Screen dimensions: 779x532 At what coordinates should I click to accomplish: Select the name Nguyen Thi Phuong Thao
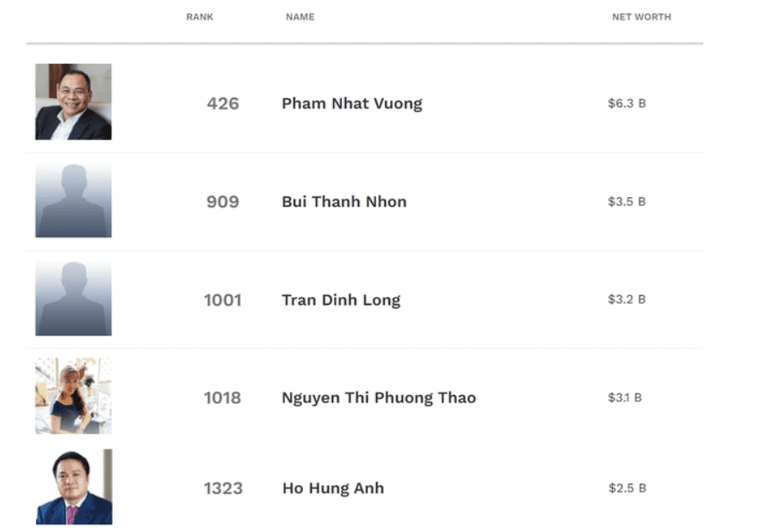379,398
